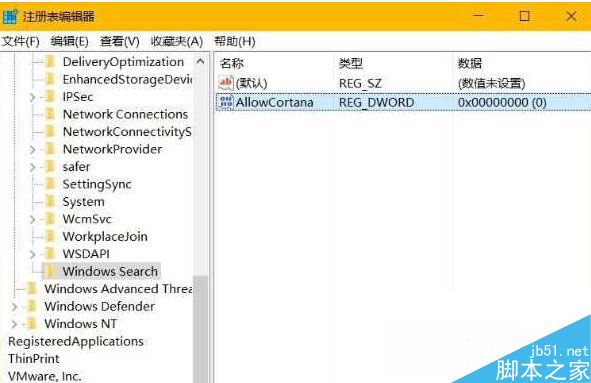Image resolution: width=591 pixels, height=383 pixels.
Task: Click the 0x00000000 (0) data cell
Action: 502,102
